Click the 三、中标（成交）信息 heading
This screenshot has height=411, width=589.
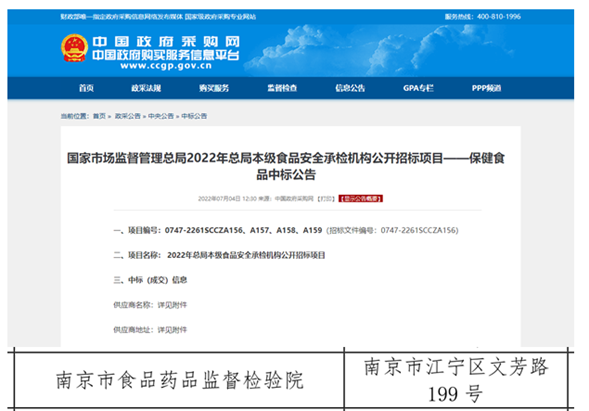150,280
